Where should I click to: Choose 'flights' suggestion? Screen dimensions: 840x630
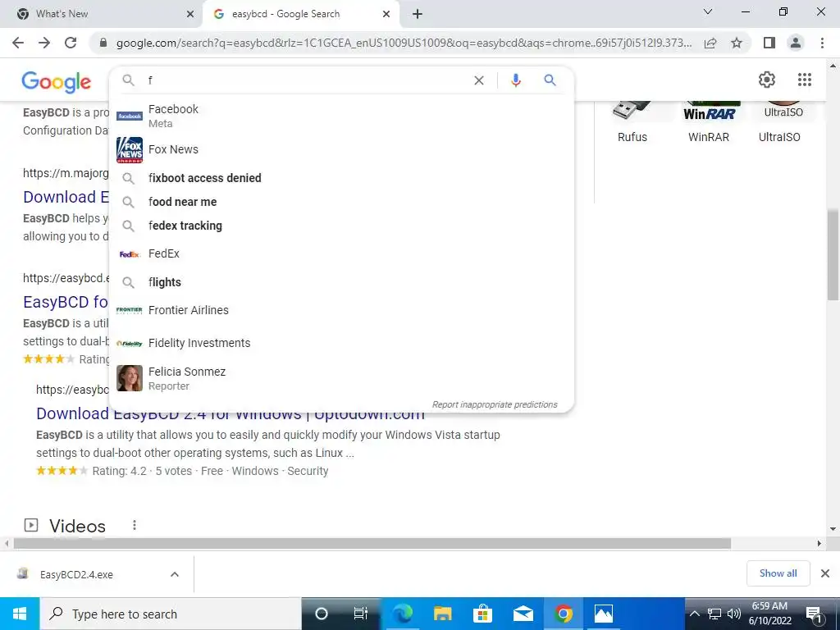point(341,282)
